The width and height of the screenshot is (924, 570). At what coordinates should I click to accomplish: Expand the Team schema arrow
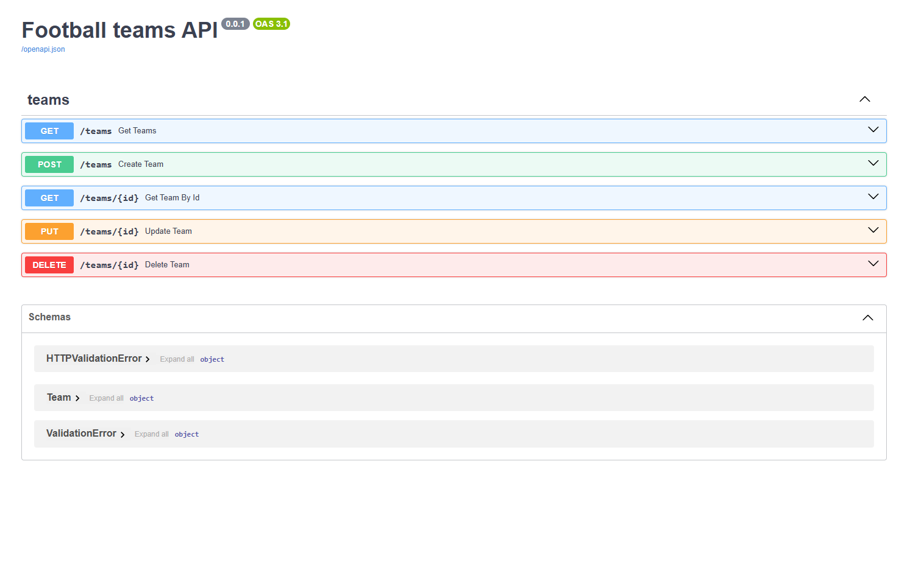77,398
